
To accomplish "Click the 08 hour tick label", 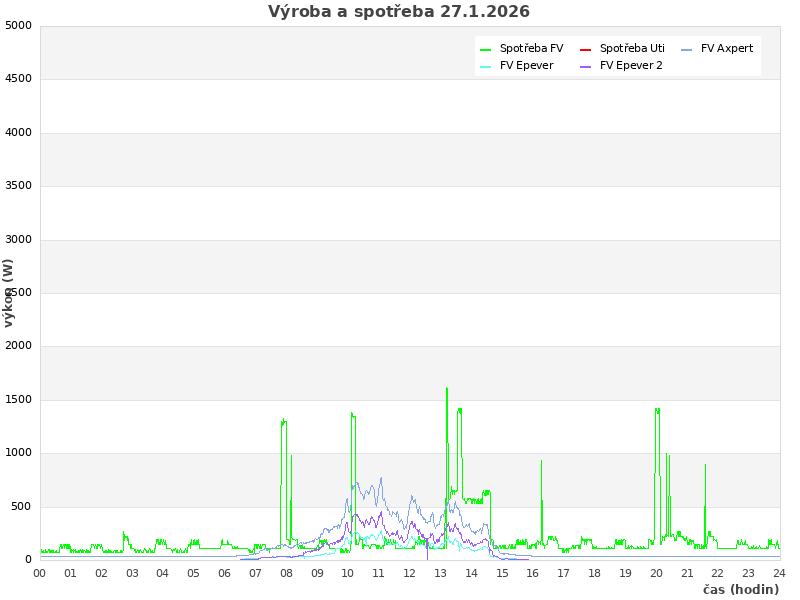I will [x=286, y=573].
